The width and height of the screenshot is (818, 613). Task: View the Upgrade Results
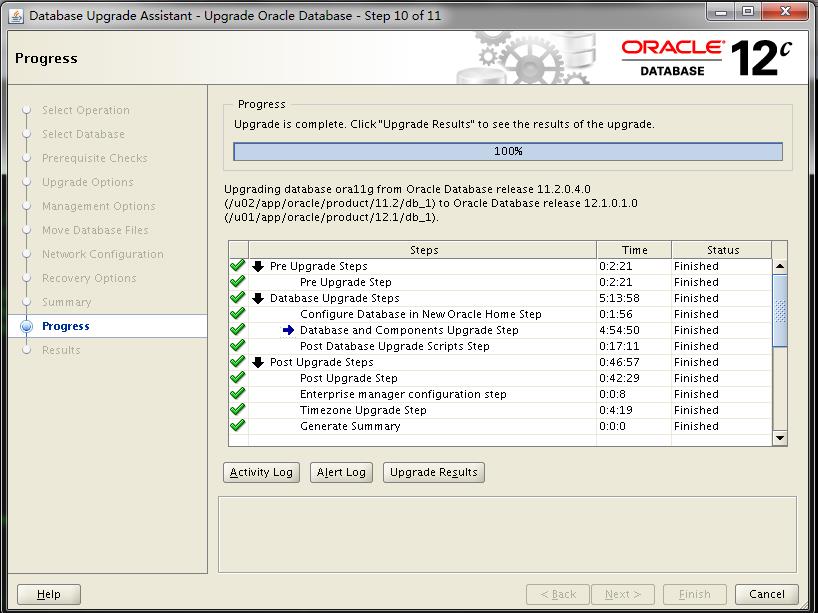tap(434, 473)
